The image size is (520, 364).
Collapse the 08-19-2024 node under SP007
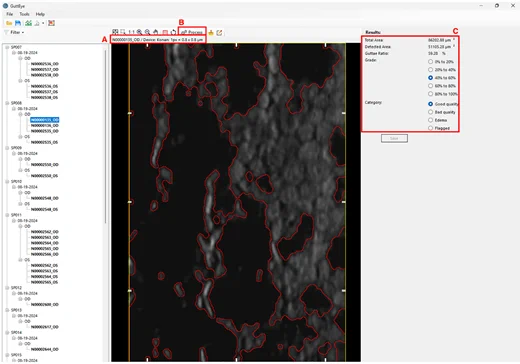[x=14, y=53]
